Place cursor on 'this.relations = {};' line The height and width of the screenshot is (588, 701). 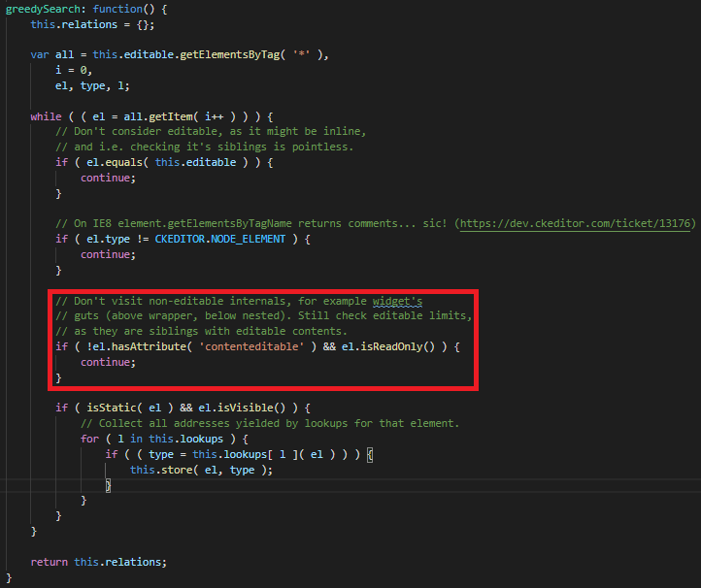92,24
